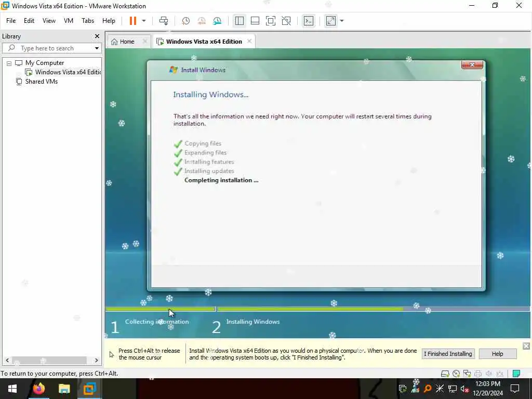Toggle the library sidebar view icon
532x399 pixels.
point(239,21)
